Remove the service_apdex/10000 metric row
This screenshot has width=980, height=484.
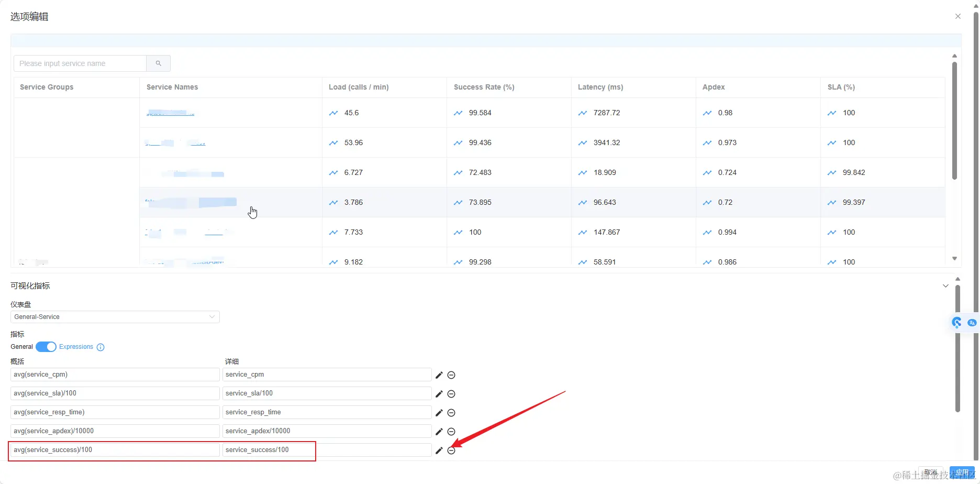(451, 432)
